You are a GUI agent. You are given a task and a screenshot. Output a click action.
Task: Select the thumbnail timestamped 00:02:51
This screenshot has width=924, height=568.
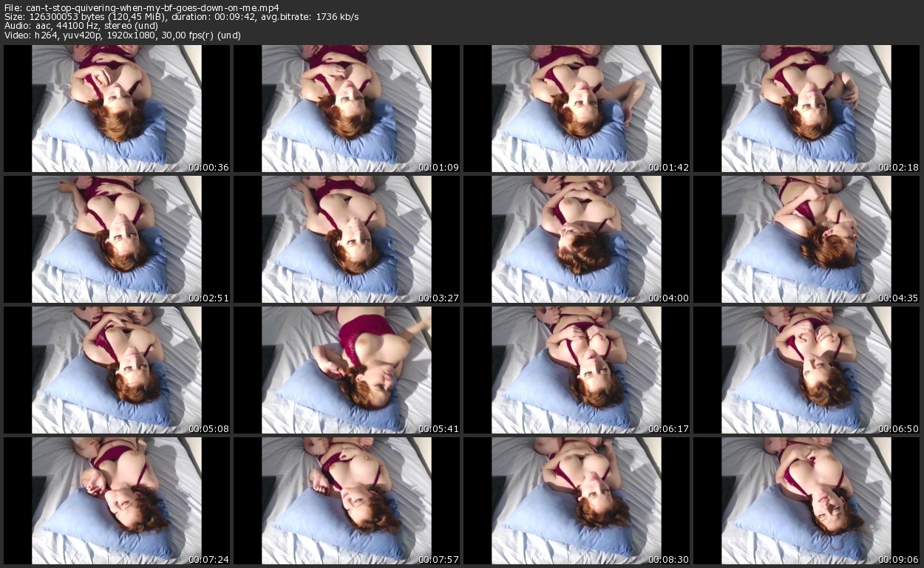click(x=117, y=239)
